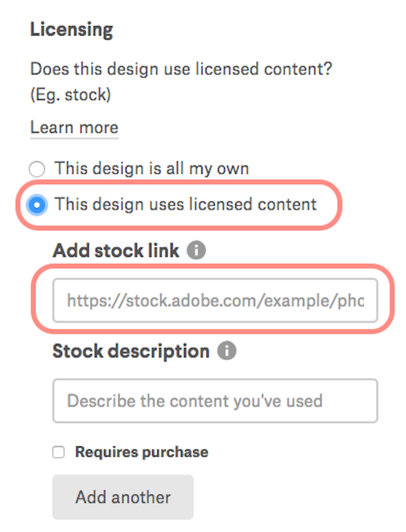
Task: Click the "This design uses licensed content" label text
Action: pyautogui.click(x=185, y=204)
